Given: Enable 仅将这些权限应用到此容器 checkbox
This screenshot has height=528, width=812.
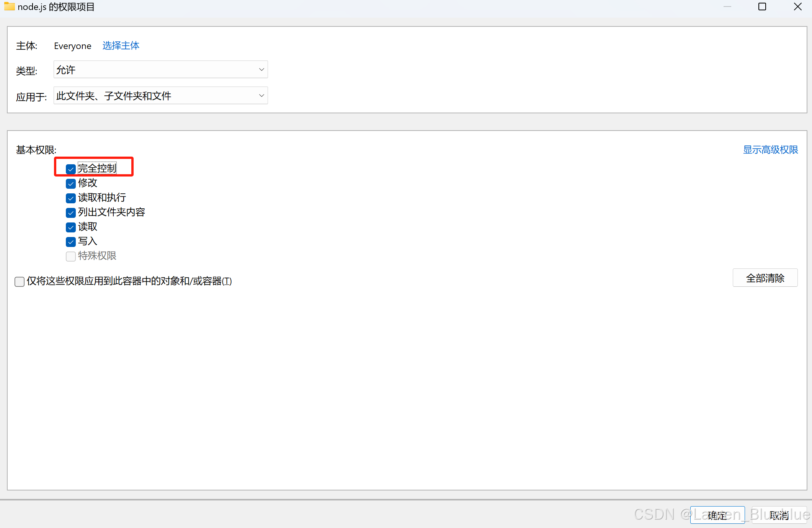Looking at the screenshot, I should click(20, 281).
